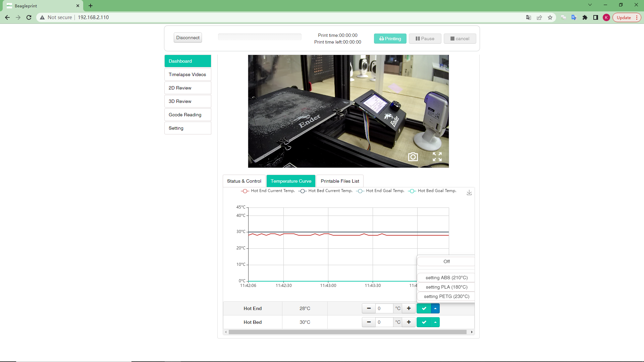
Task: Click the Hot End temperature input field
Action: 384,308
